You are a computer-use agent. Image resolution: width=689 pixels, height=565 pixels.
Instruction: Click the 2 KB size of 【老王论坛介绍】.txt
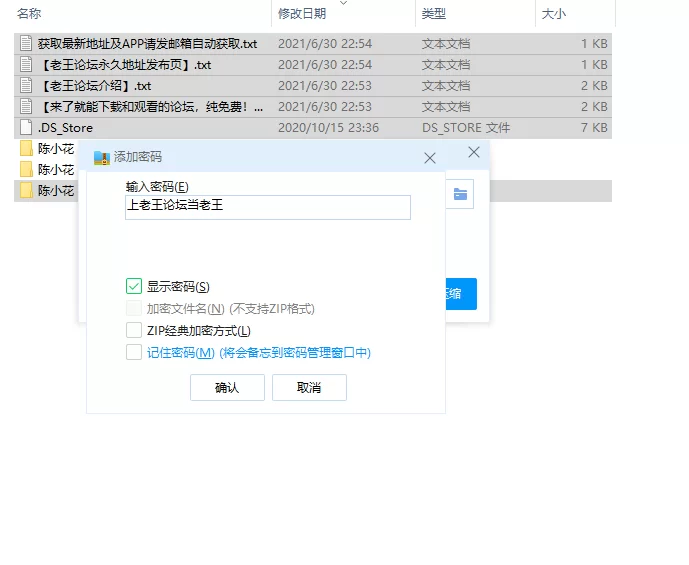coord(594,86)
